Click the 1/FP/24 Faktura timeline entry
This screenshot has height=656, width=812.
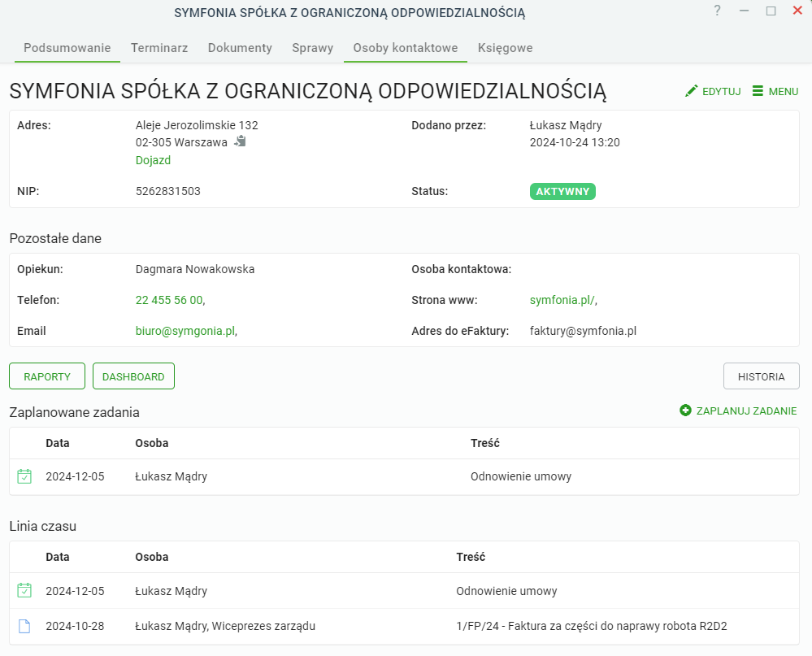point(592,626)
